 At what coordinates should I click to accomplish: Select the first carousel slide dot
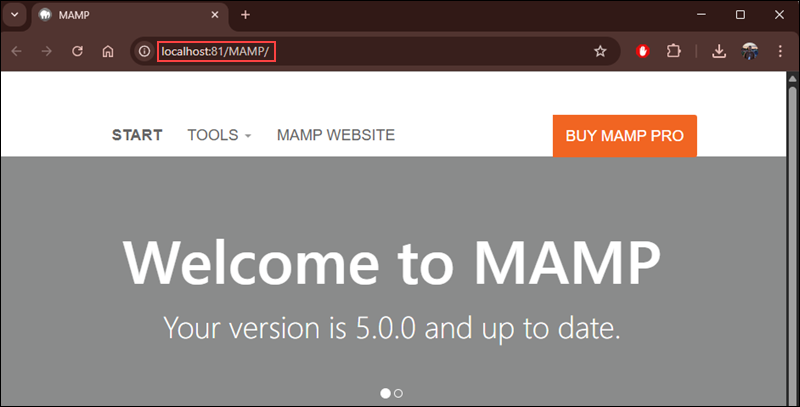tap(385, 393)
